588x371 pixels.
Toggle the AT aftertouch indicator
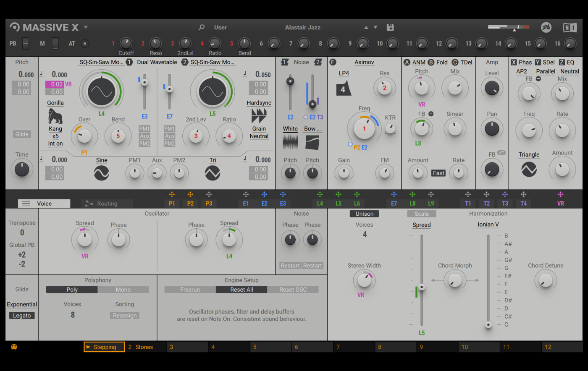pos(85,43)
